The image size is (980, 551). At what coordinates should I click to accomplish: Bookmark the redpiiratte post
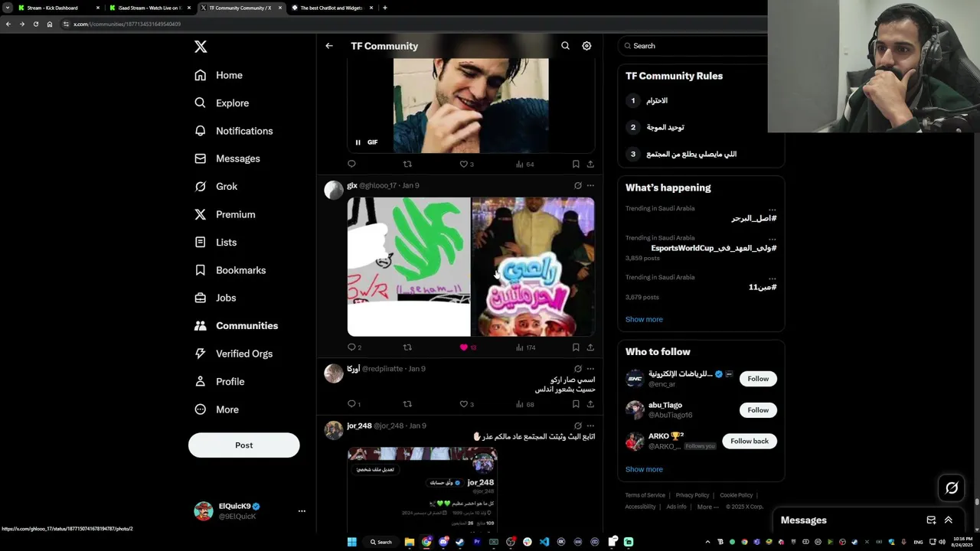[576, 404]
